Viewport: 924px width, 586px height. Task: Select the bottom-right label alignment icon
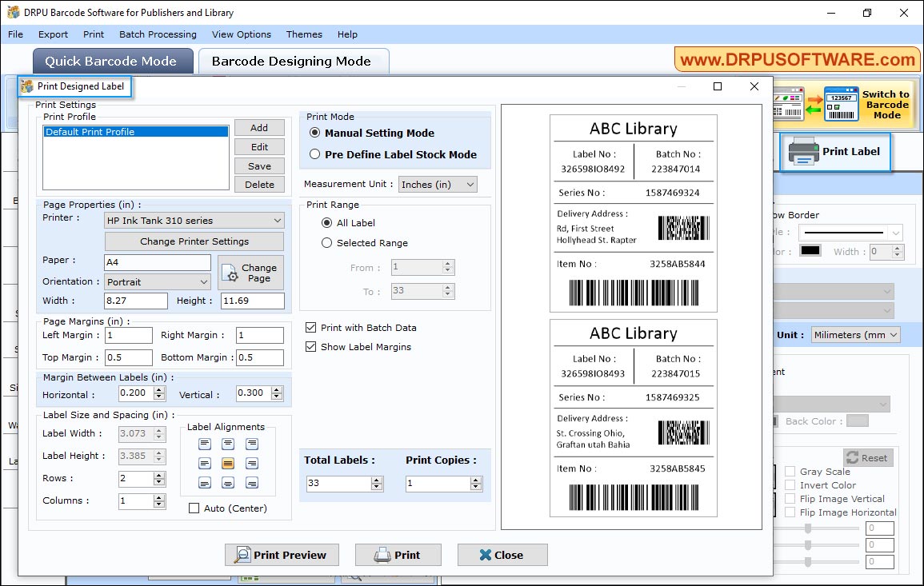click(253, 483)
